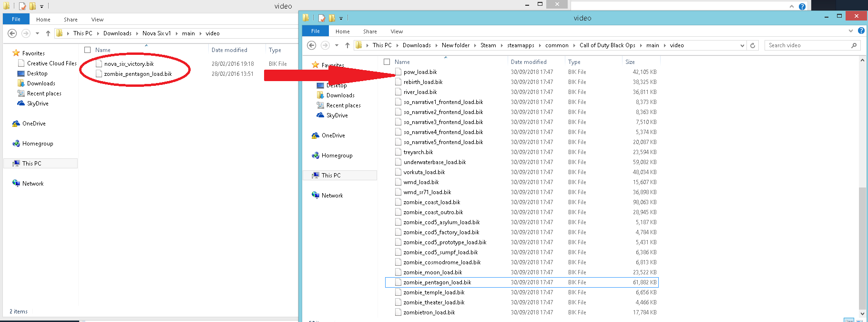868x322 pixels.
Task: Click folder icon in right window address bar
Action: point(358,45)
